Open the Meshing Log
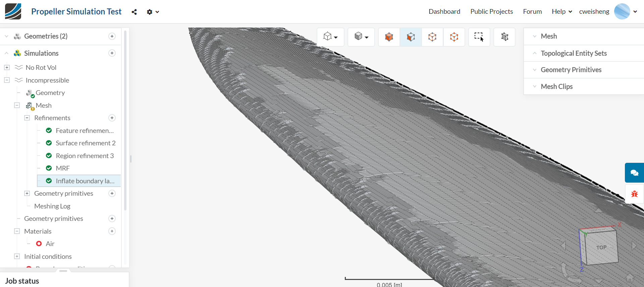Viewport: 644px width, 287px height. coord(52,206)
